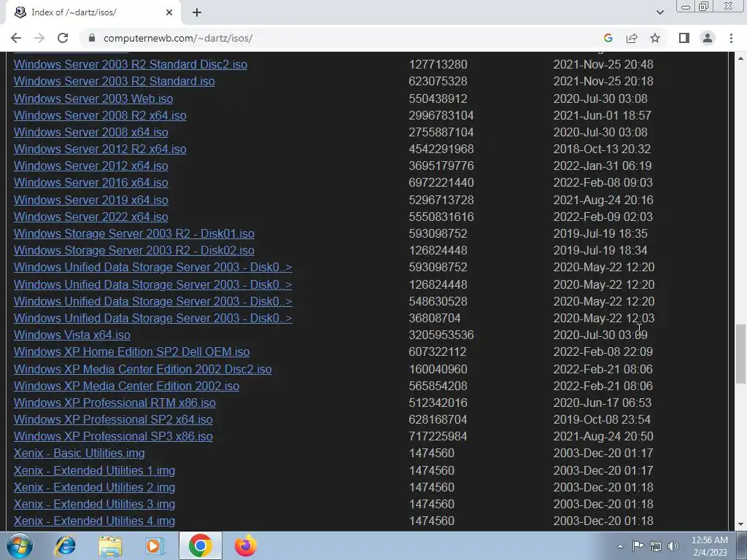Download Windows Server 2019 x64.iso
Viewport: 747px width, 560px height.
pos(91,200)
